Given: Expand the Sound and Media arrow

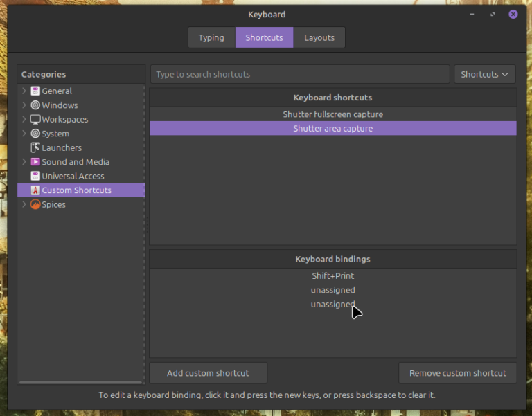Looking at the screenshot, I should tap(24, 162).
